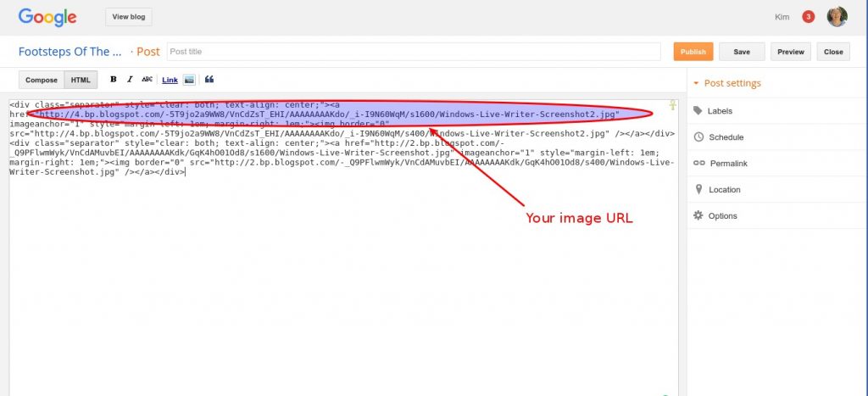Click the Kim account name

[782, 17]
